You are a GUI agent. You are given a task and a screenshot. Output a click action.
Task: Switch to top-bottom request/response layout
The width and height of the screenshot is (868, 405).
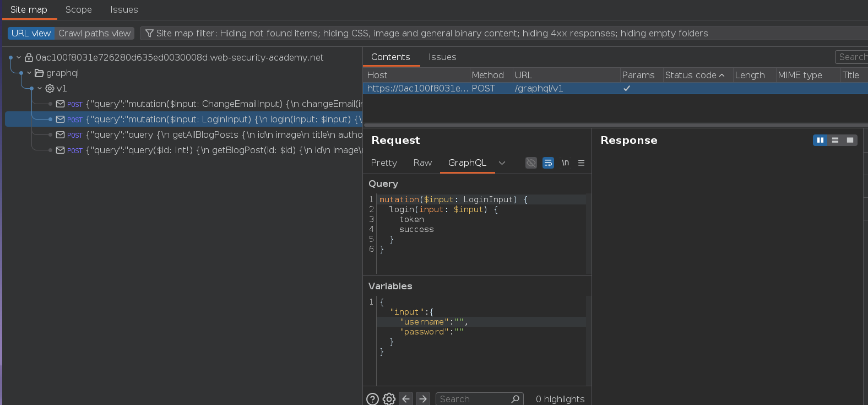tap(835, 140)
